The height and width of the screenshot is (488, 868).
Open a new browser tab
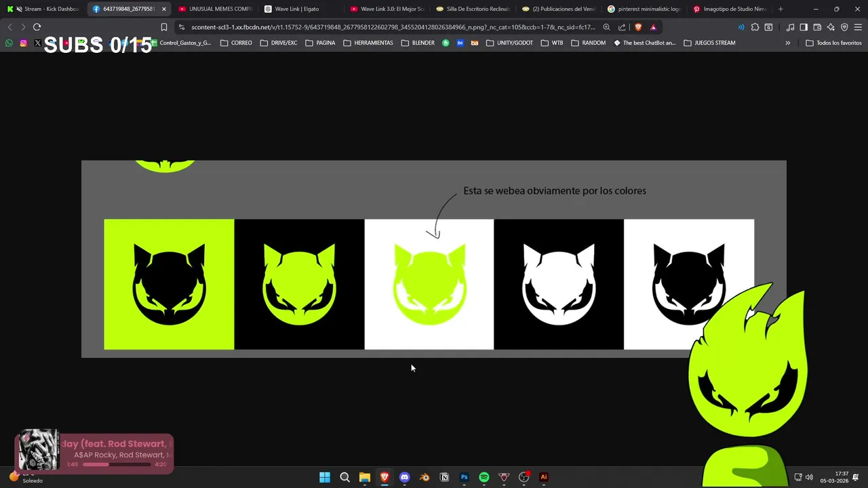pyautogui.click(x=781, y=9)
